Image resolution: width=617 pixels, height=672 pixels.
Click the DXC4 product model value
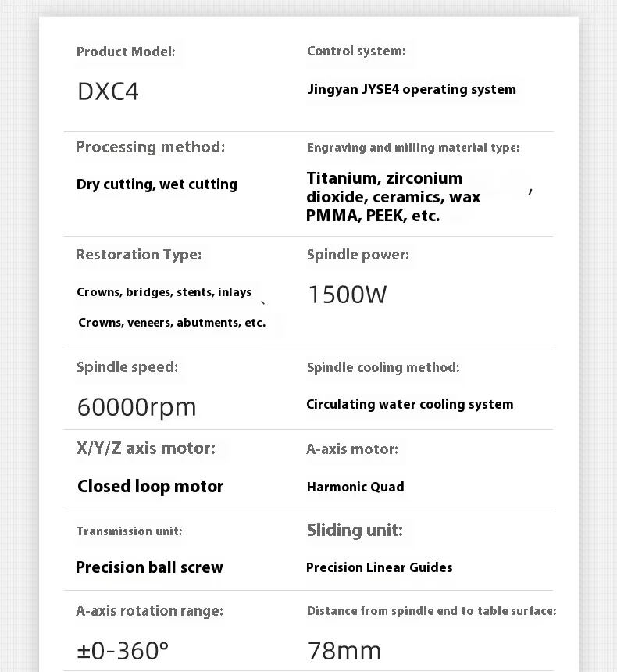pos(108,91)
